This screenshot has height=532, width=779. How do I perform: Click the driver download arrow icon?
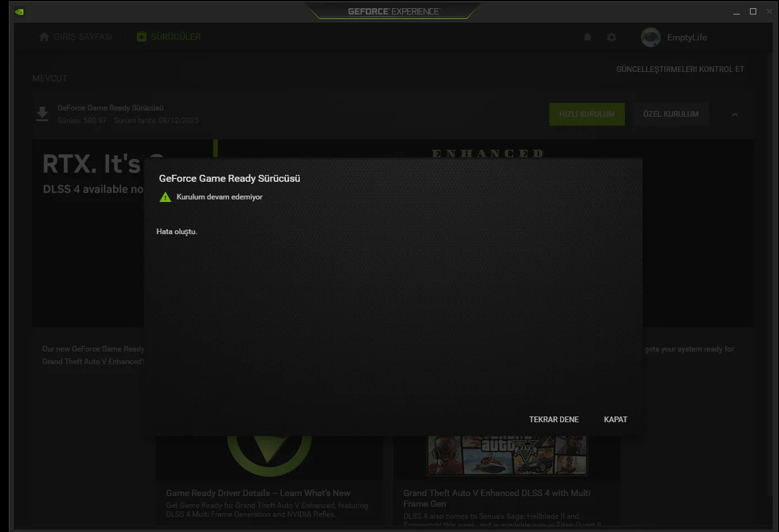[x=42, y=114]
